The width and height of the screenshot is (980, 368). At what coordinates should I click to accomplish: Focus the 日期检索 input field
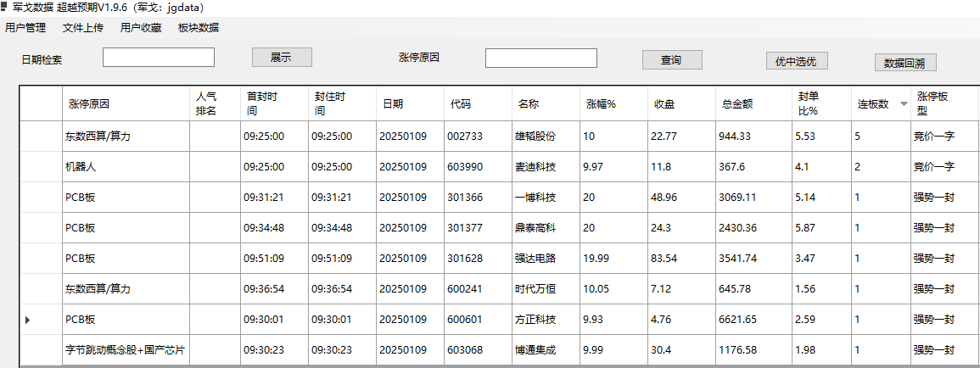[x=159, y=58]
